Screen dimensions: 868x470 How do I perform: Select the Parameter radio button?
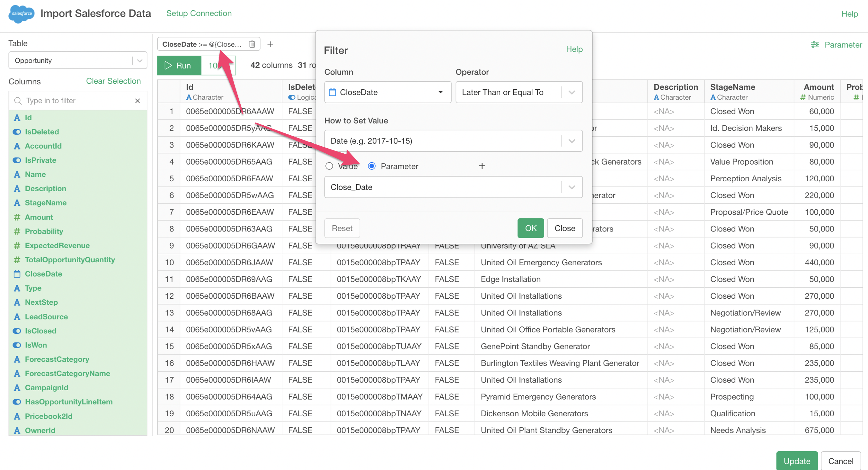(372, 166)
